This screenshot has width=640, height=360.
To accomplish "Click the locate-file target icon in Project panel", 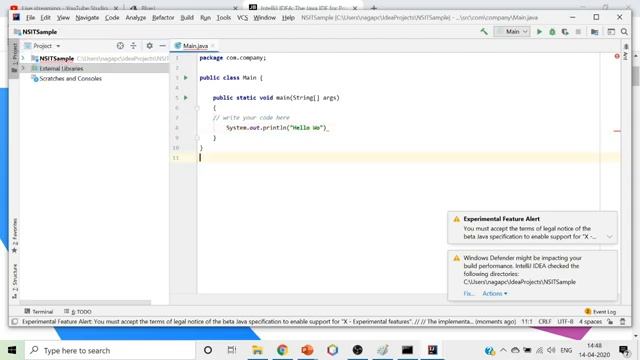I will pyautogui.click(x=120, y=46).
